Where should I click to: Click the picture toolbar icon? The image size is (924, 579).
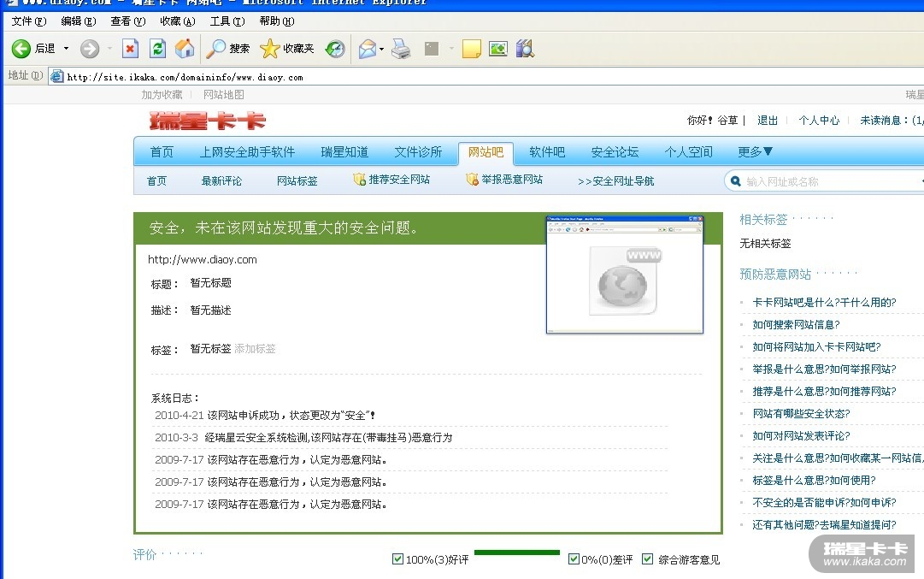point(498,49)
